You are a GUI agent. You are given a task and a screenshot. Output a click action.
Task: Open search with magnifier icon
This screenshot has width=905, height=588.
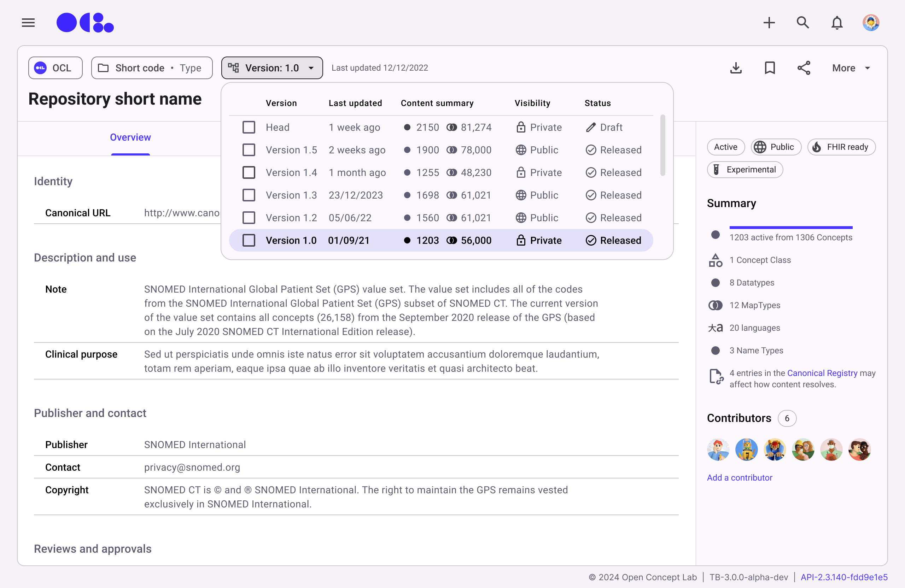[x=802, y=23]
